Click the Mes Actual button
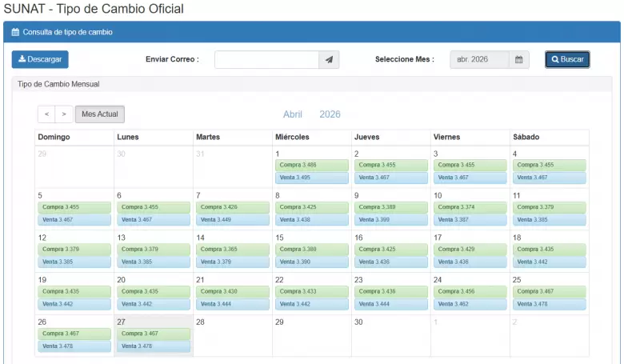Image resolution: width=624 pixels, height=364 pixels. [100, 114]
